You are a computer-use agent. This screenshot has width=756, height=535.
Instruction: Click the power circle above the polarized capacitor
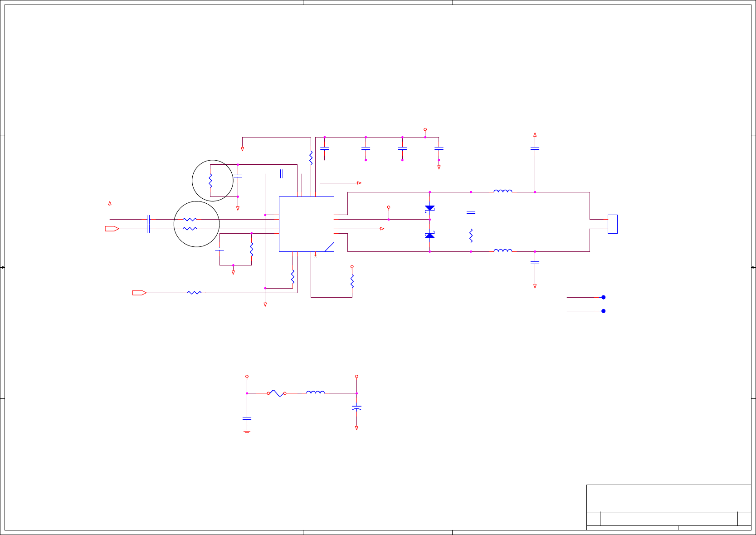click(x=356, y=376)
